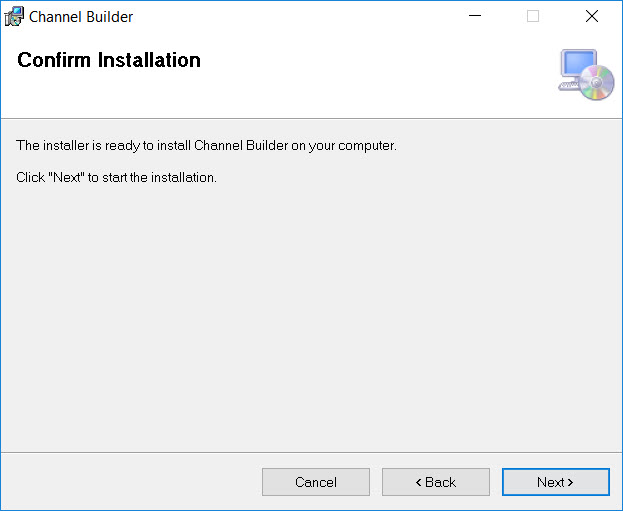Cancel the Channel Builder installation
This screenshot has height=511, width=623.
pos(315,482)
